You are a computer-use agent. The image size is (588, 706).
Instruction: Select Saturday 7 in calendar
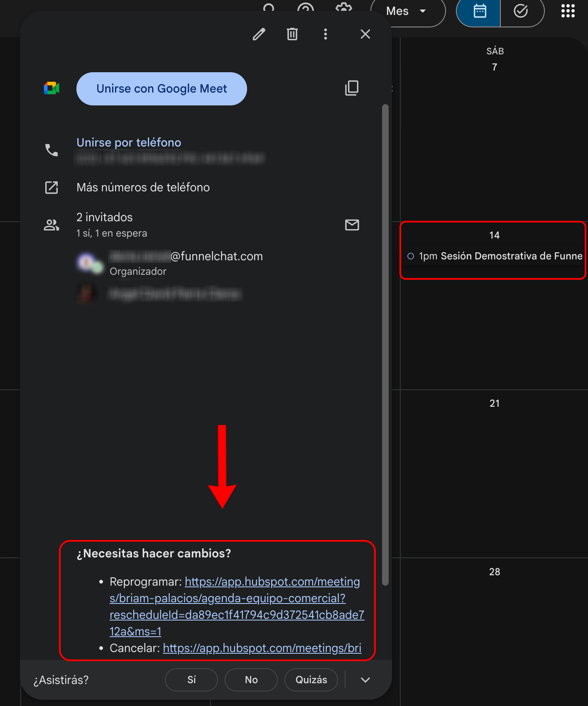[494, 67]
